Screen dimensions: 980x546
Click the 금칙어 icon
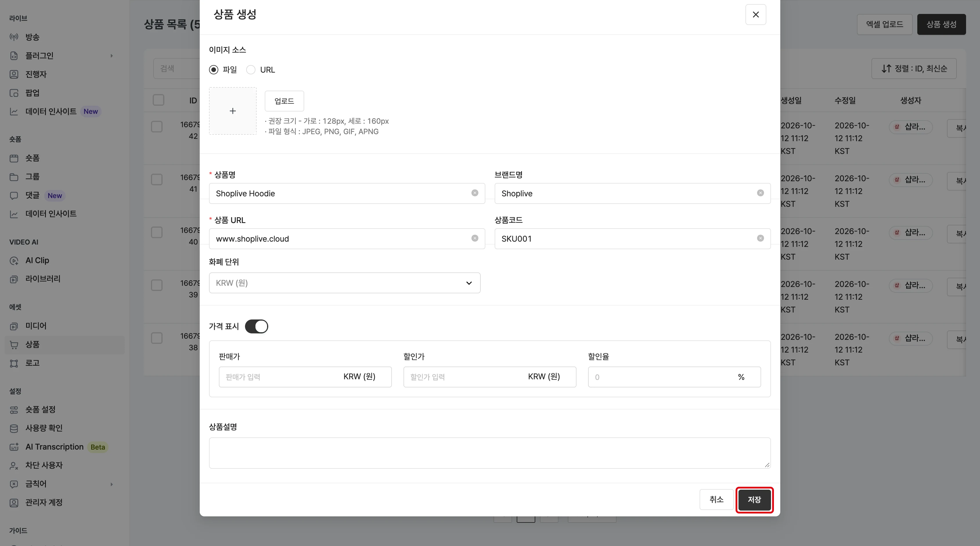point(14,484)
